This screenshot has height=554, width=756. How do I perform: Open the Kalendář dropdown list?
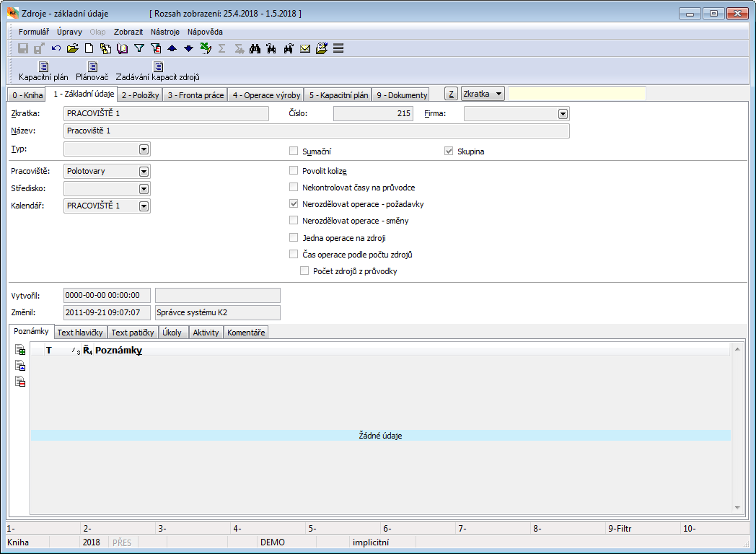pos(144,206)
